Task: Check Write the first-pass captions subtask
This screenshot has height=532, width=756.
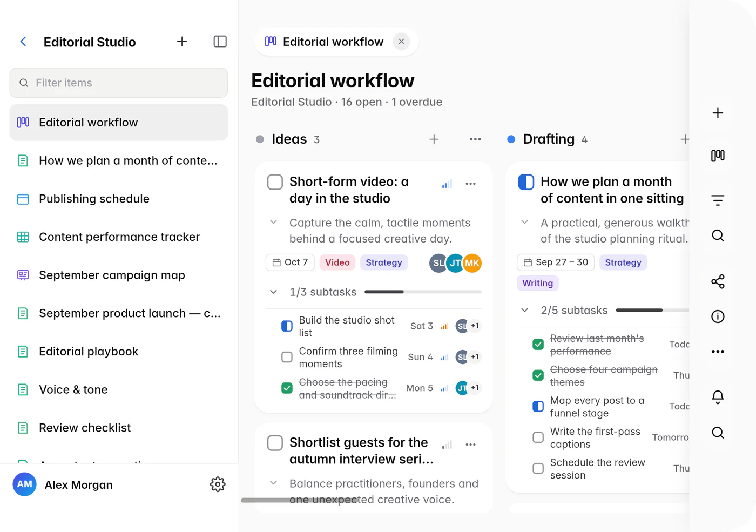Action: tap(538, 437)
